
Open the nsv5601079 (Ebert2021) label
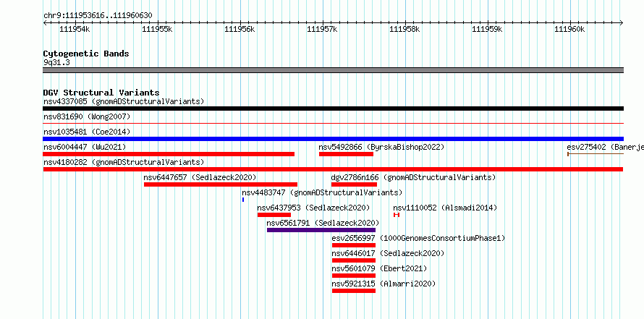point(379,268)
